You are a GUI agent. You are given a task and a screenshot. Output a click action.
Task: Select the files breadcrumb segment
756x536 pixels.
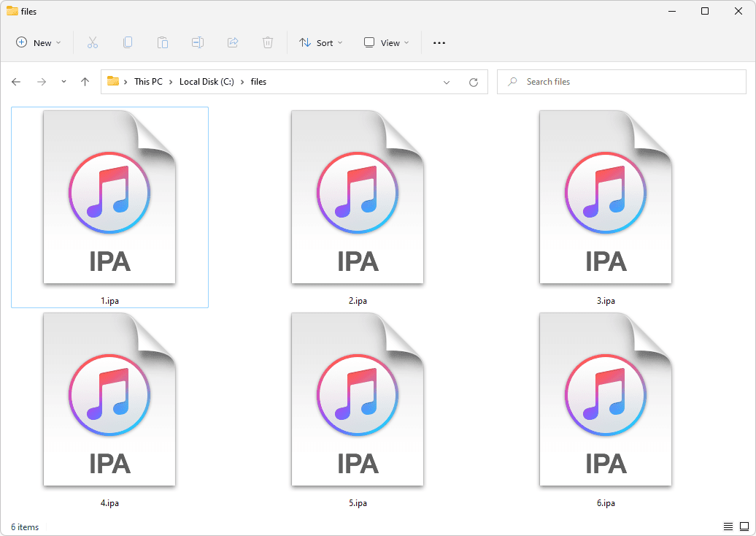tap(258, 82)
